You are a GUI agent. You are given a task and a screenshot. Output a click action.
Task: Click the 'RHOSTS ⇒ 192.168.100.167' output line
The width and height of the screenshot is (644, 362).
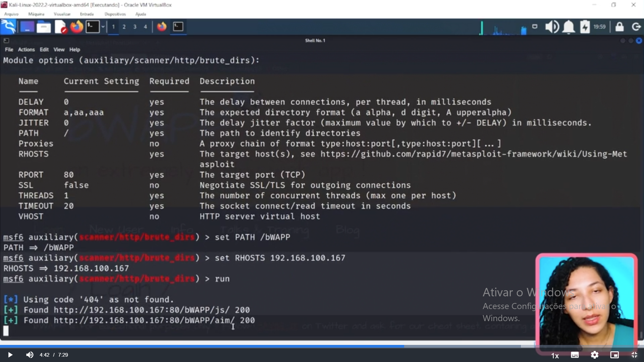tap(66, 268)
